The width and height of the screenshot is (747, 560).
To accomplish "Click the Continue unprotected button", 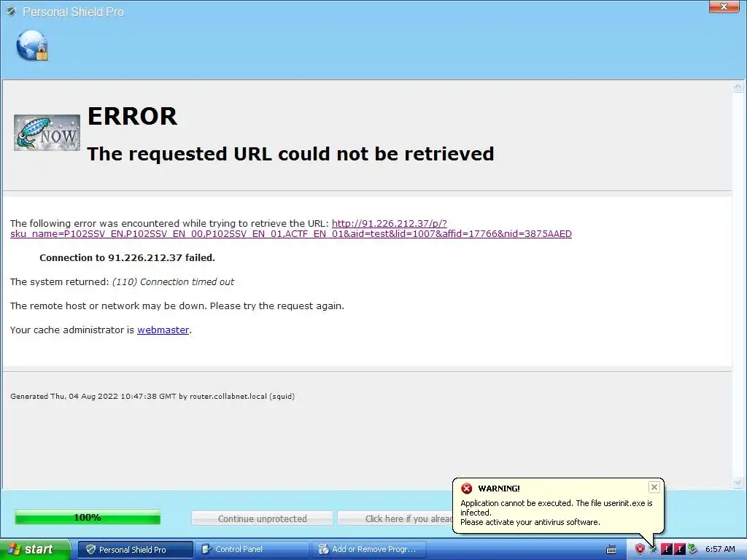I will (x=262, y=518).
